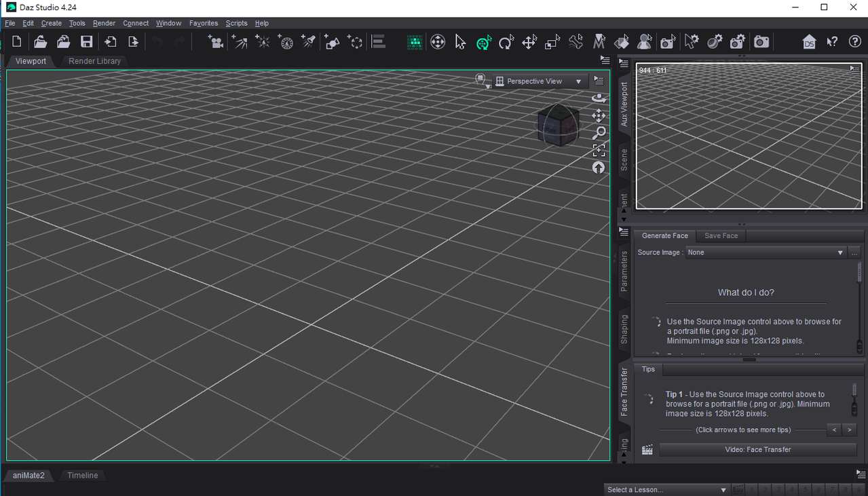Image resolution: width=868 pixels, height=496 pixels.
Task: Toggle the green Iray preview grid button
Action: pos(415,42)
